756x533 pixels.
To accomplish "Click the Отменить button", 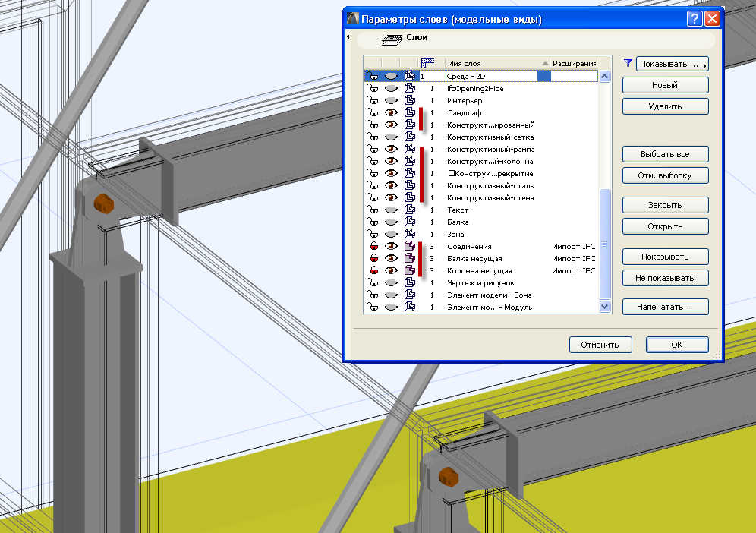I will (x=600, y=345).
